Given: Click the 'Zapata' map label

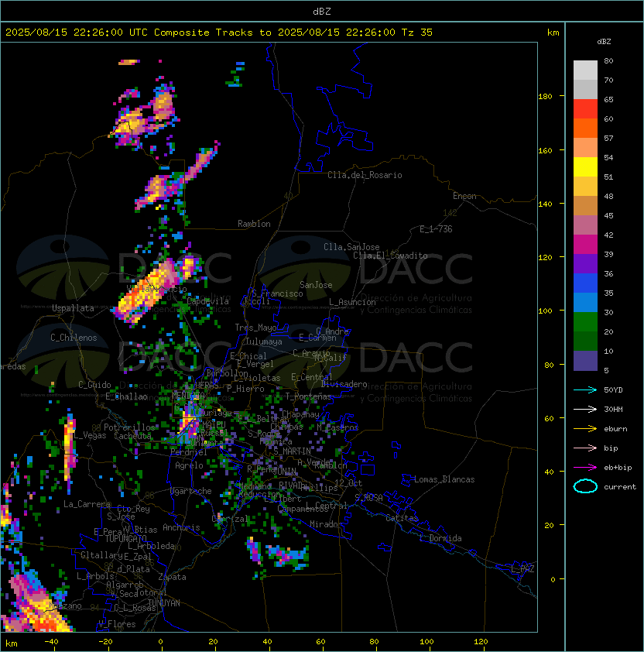Looking at the screenshot, I should pyautogui.click(x=172, y=577).
